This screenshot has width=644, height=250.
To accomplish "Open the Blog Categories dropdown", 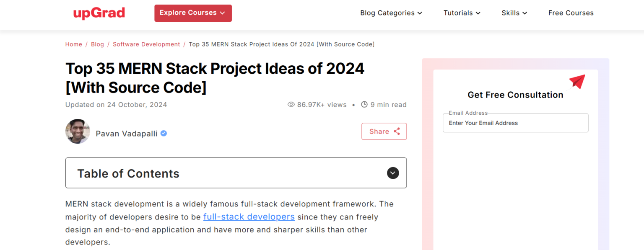I will click(391, 13).
